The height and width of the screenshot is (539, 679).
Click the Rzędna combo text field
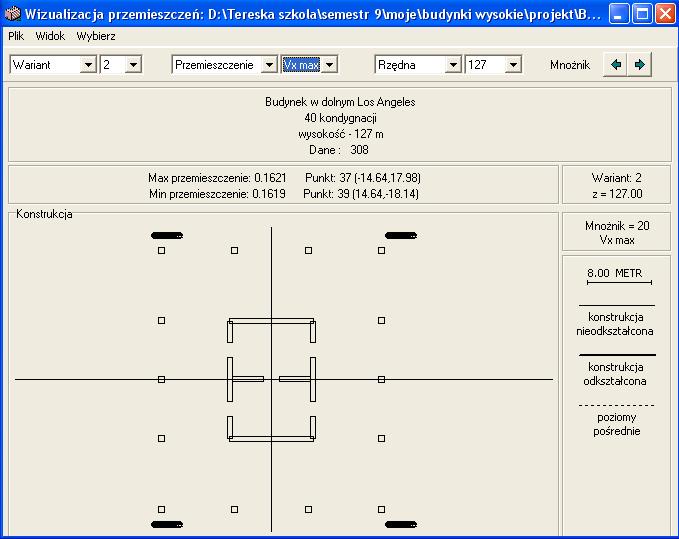pos(410,65)
